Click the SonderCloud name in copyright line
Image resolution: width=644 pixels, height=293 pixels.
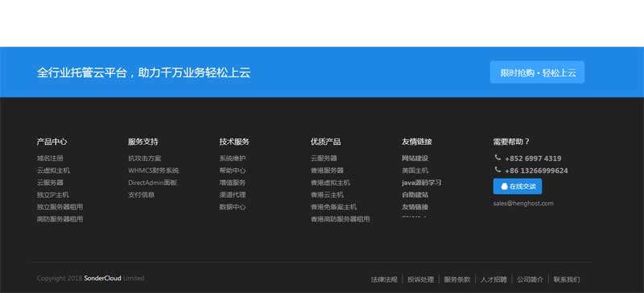[x=103, y=279]
